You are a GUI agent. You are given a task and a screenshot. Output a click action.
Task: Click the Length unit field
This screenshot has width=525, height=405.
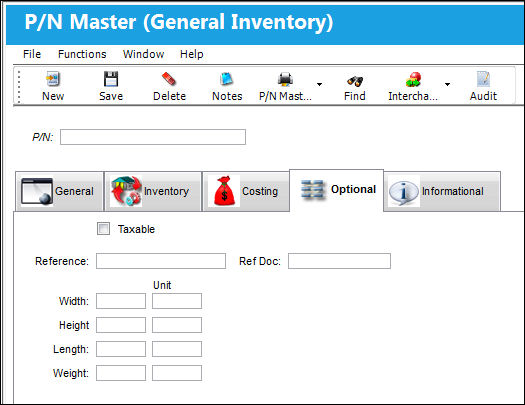click(x=177, y=349)
